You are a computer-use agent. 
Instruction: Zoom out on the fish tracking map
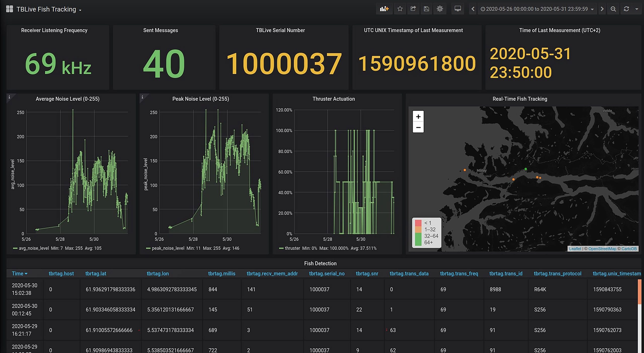[x=418, y=127]
